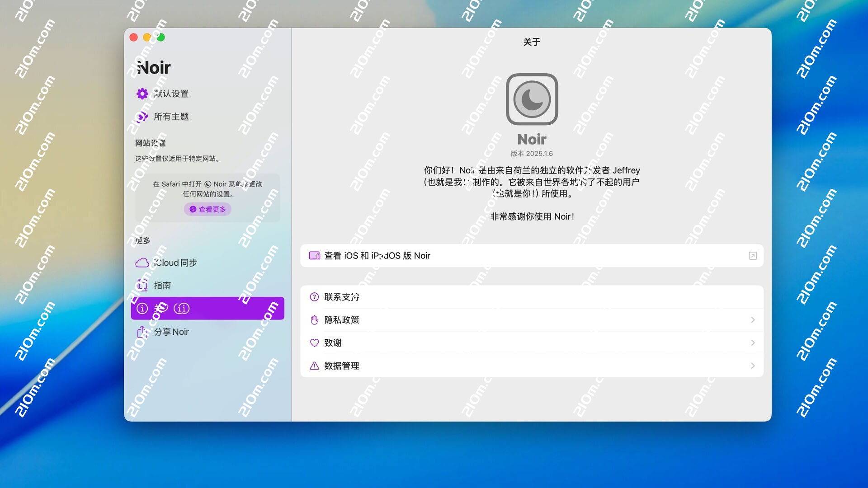
Task: Click the moon icon in the Safari hint
Action: [x=208, y=184]
